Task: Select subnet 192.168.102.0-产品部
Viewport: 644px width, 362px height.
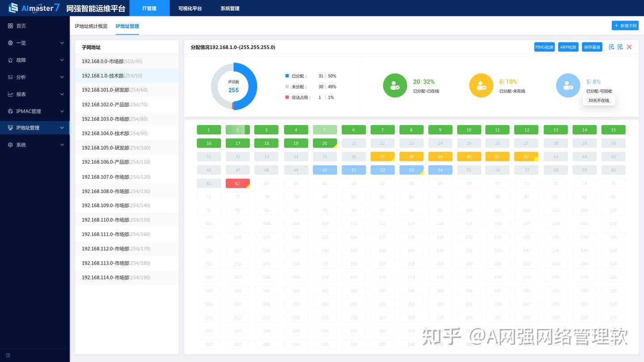Action: tap(127, 105)
